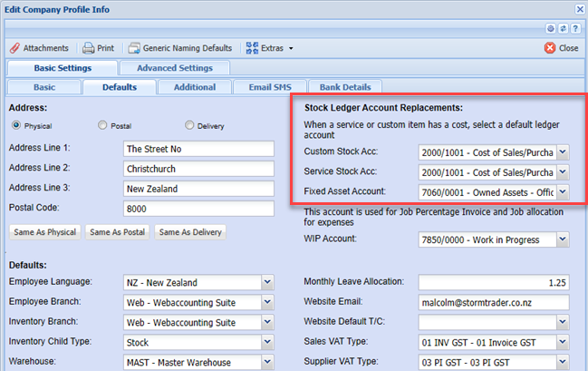Click the small printer icon at top right
This screenshot has width=588, height=371.
click(x=552, y=29)
